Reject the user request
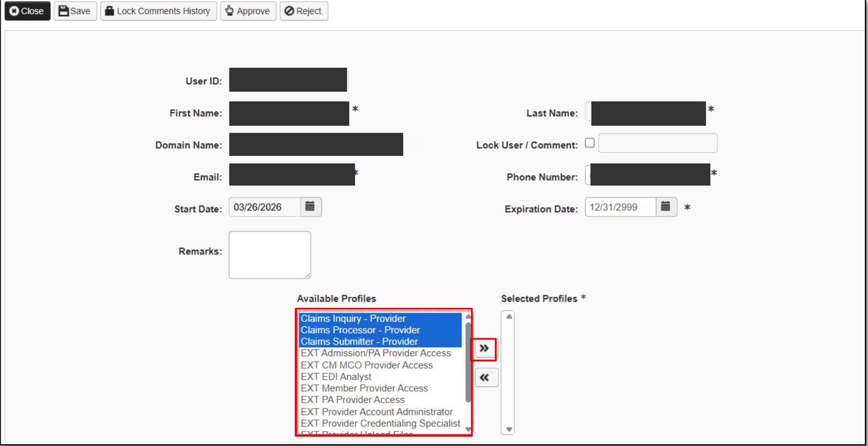 coord(304,11)
